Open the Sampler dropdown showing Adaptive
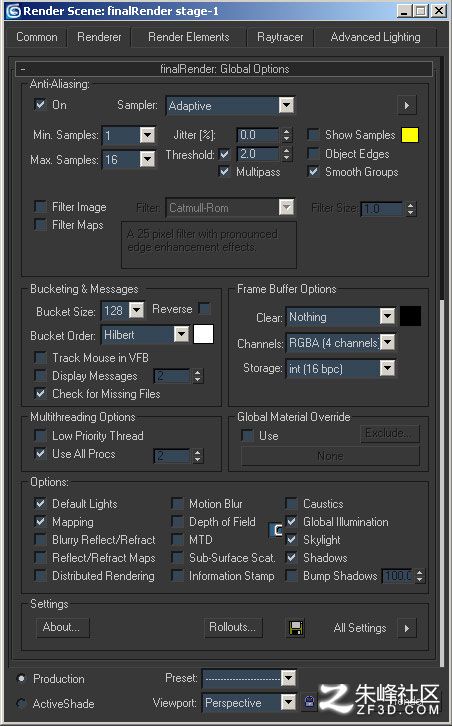This screenshot has height=726, width=452. pyautogui.click(x=230, y=106)
